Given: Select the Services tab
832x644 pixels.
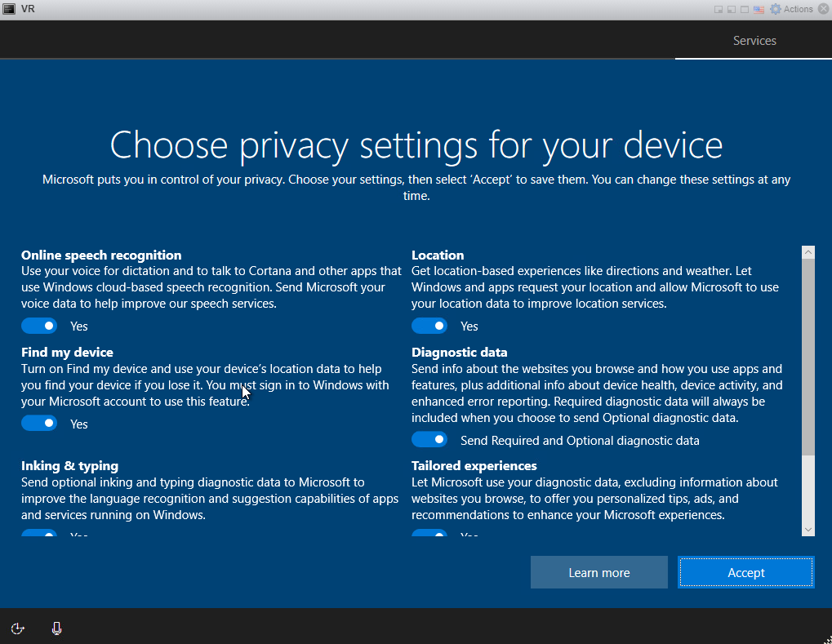Looking at the screenshot, I should 754,40.
